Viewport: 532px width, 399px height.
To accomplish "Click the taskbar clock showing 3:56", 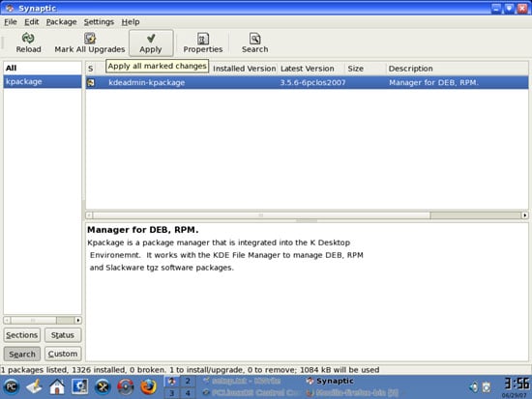I will [517, 384].
